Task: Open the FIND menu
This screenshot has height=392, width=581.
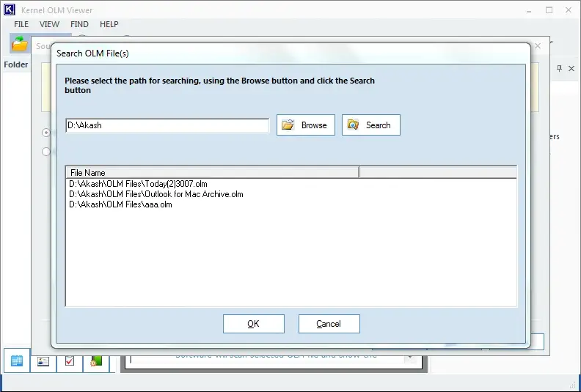Action: pos(79,24)
